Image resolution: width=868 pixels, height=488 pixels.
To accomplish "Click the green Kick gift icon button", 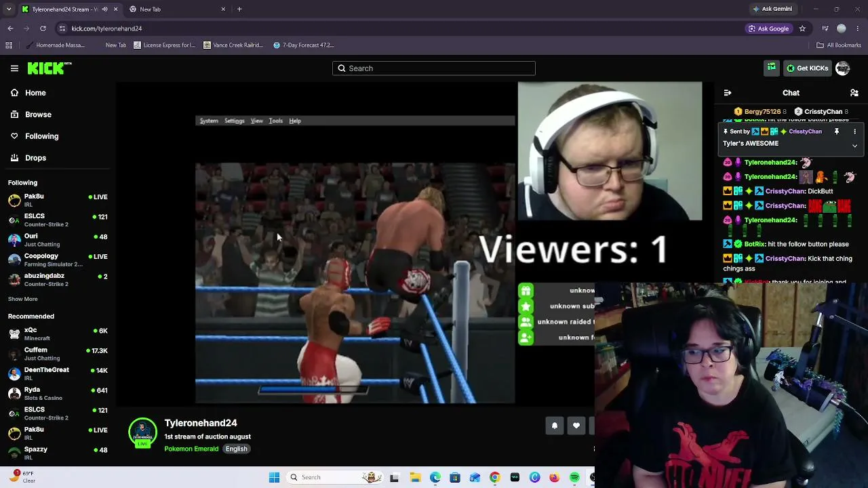I will 772,68.
